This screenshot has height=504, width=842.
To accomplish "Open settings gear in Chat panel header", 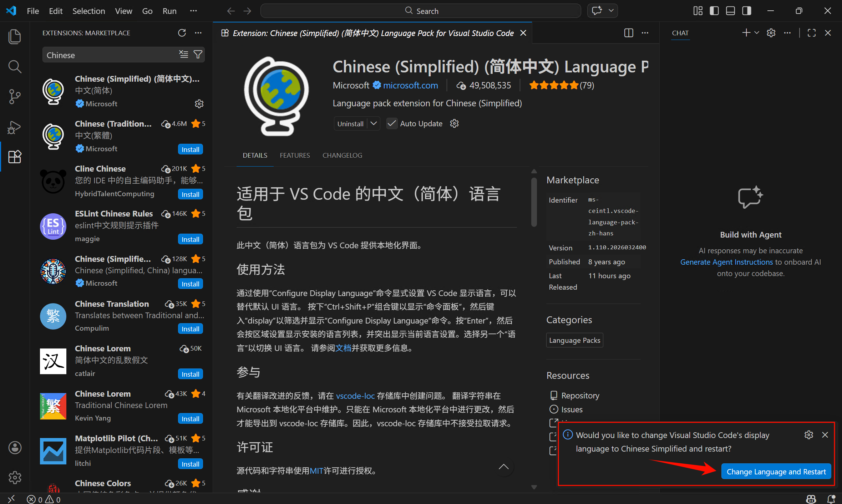I will [771, 33].
